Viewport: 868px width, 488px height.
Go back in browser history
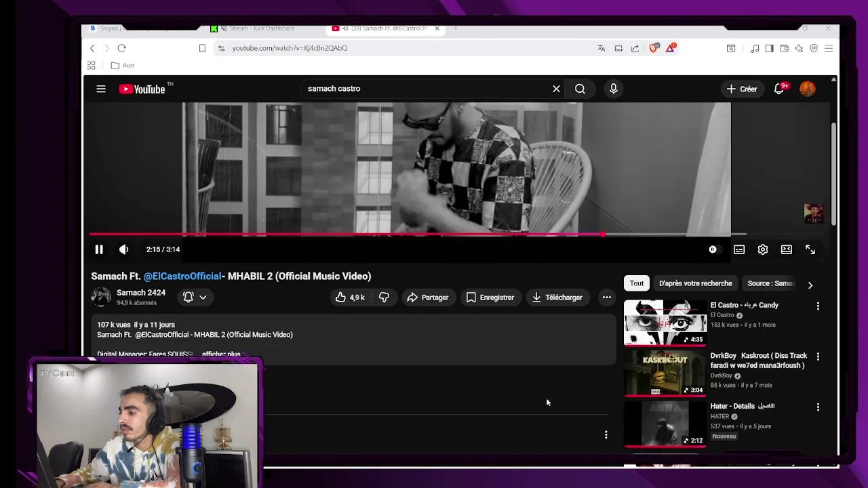[x=92, y=48]
